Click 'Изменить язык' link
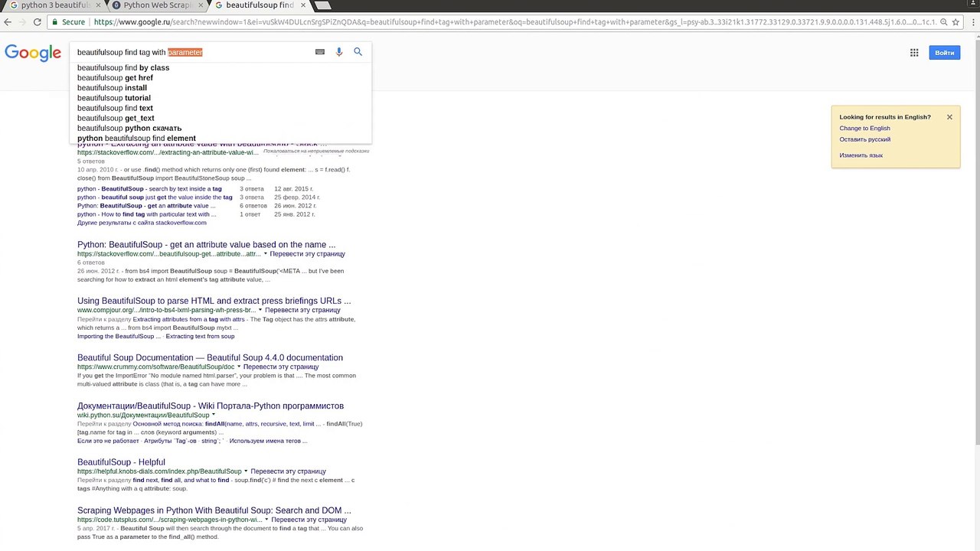The height and width of the screenshot is (551, 980). [x=861, y=155]
